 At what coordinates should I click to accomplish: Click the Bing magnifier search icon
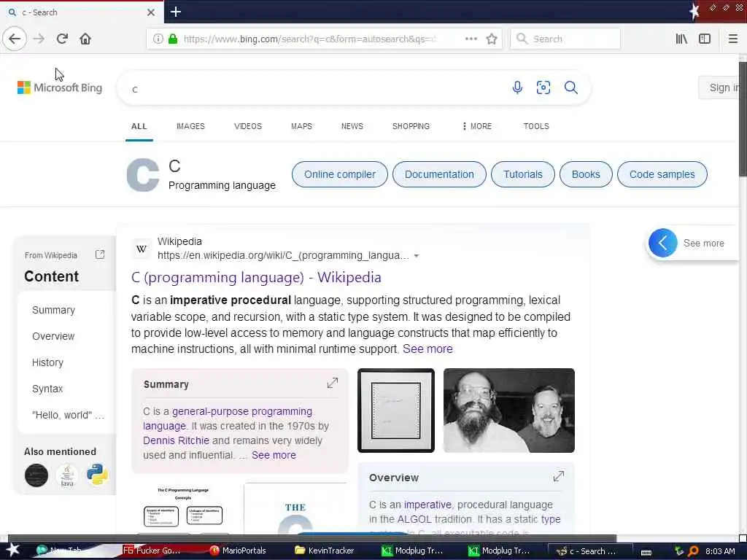(570, 87)
